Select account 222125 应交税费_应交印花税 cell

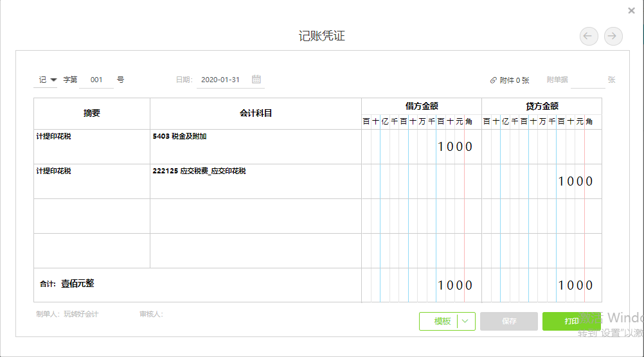[256, 181]
